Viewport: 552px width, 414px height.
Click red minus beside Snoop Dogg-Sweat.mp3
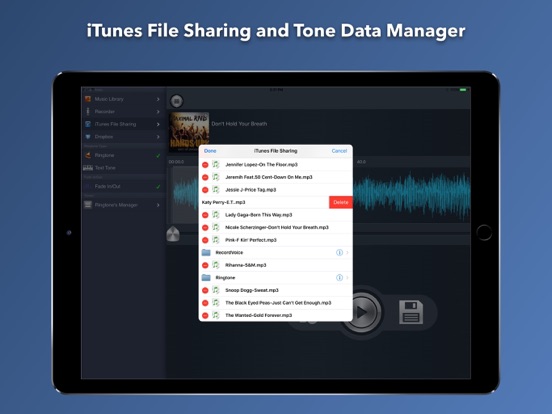point(205,291)
